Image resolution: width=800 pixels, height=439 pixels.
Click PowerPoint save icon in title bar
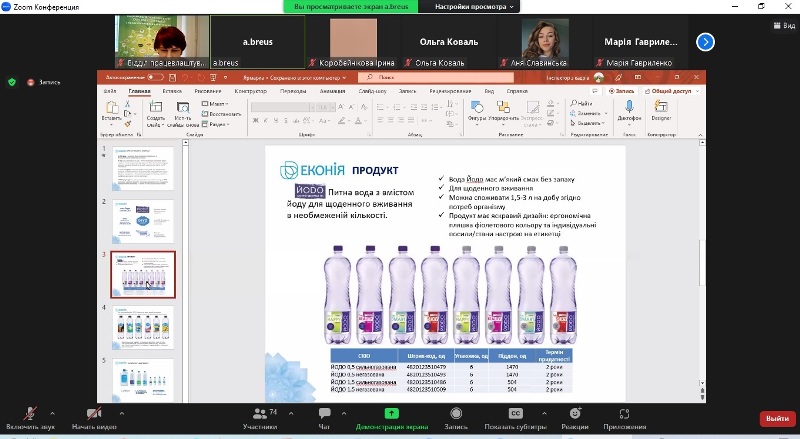pos(172,78)
